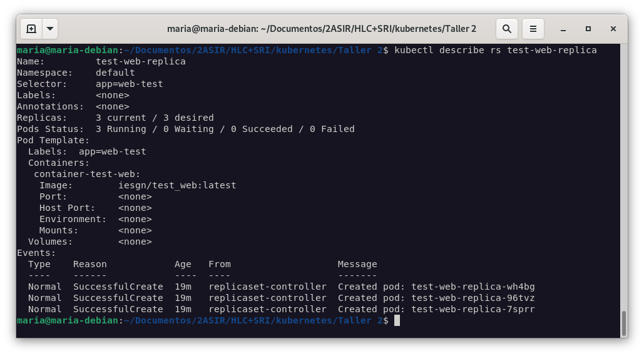Click the kubectl describe rs command text
Viewport: 644px width, 356px height.
(495, 50)
